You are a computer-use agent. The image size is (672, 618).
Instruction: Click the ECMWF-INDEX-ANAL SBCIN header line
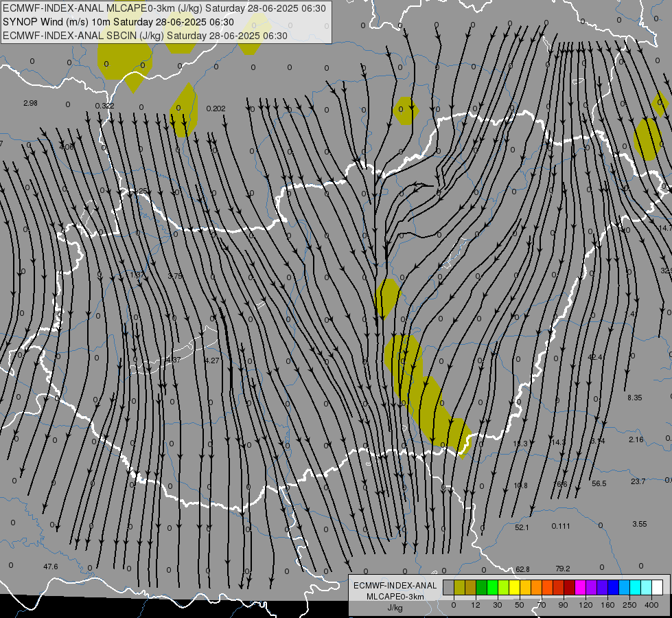pos(145,36)
